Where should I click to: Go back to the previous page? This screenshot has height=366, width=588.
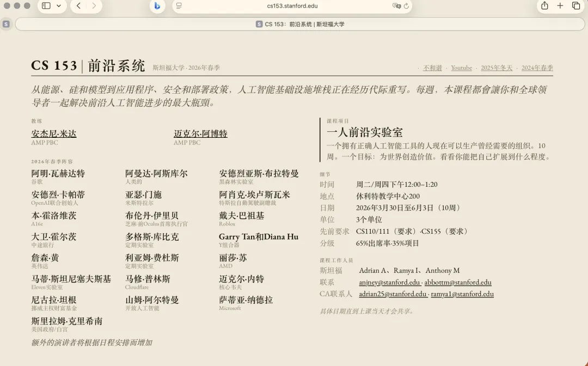pos(78,5)
